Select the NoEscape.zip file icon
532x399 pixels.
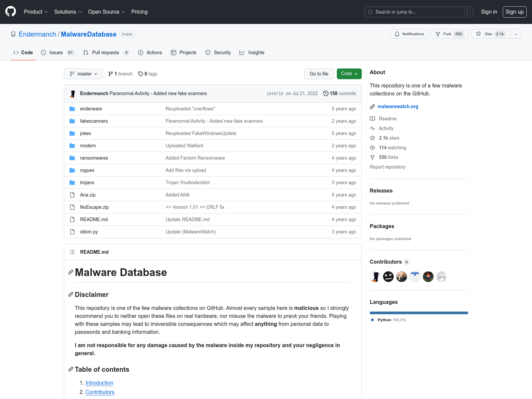(x=72, y=207)
